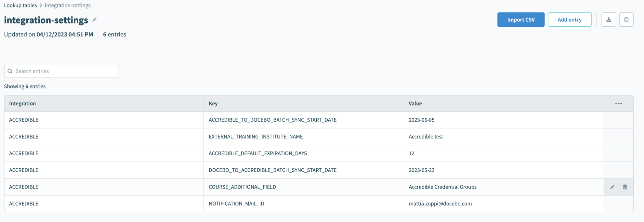Focus the Search entries field
Image resolution: width=644 pixels, height=222 pixels.
coord(62,71)
